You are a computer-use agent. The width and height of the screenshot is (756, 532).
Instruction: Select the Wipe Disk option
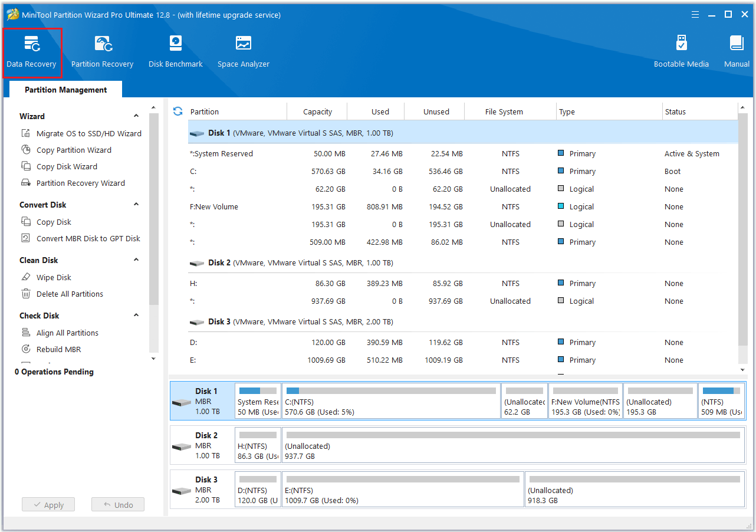pyautogui.click(x=54, y=277)
